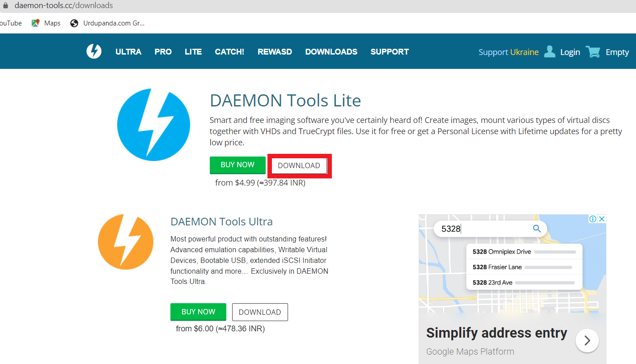636x364 pixels.
Task: Click the Support Ukraine link
Action: (509, 52)
